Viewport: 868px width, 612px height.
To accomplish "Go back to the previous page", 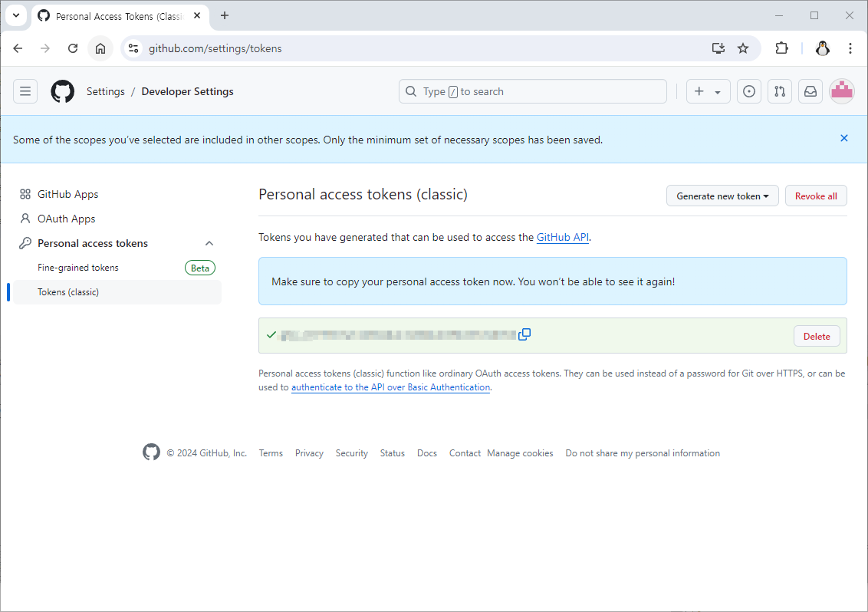I will tap(18, 48).
